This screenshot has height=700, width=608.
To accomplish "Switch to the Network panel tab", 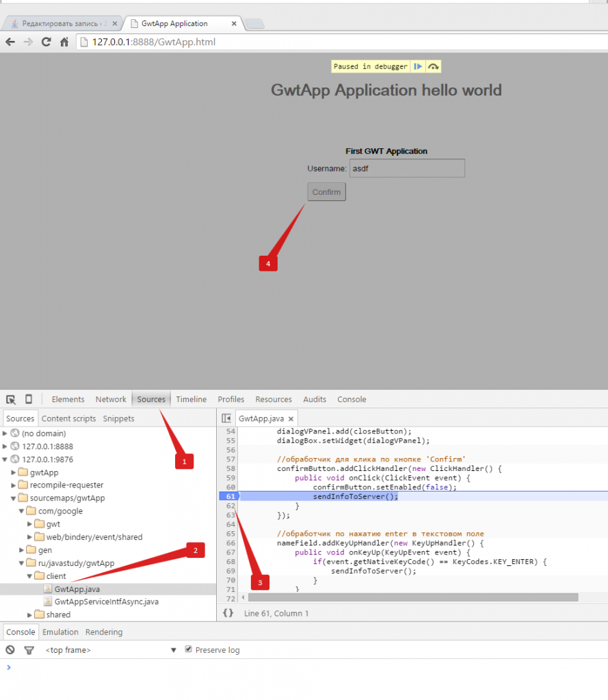I will click(x=111, y=399).
